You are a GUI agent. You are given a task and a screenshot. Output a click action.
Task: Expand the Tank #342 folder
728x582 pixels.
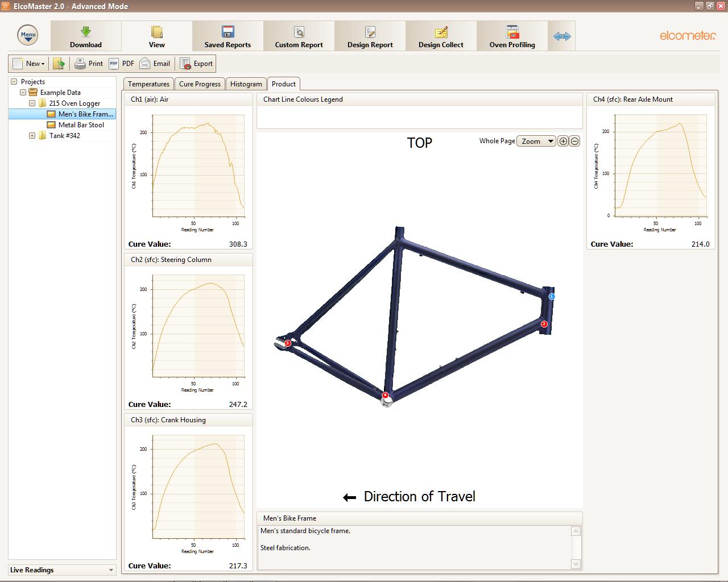pyautogui.click(x=32, y=136)
